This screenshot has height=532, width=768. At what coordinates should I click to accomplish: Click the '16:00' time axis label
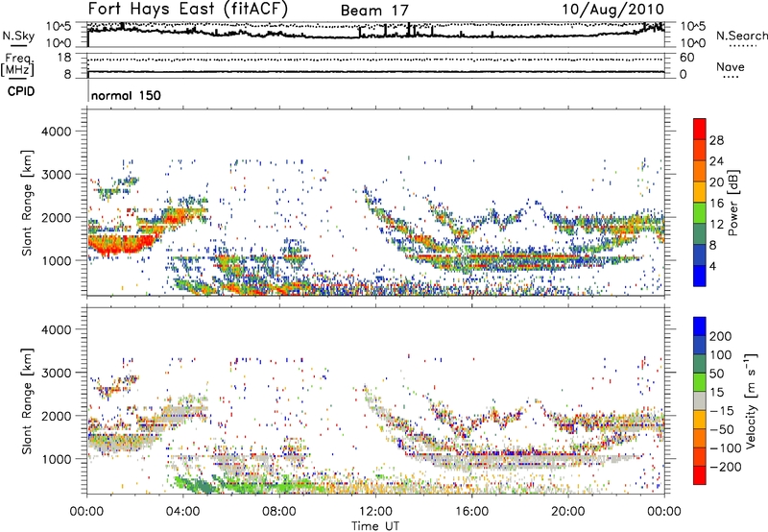point(471,512)
